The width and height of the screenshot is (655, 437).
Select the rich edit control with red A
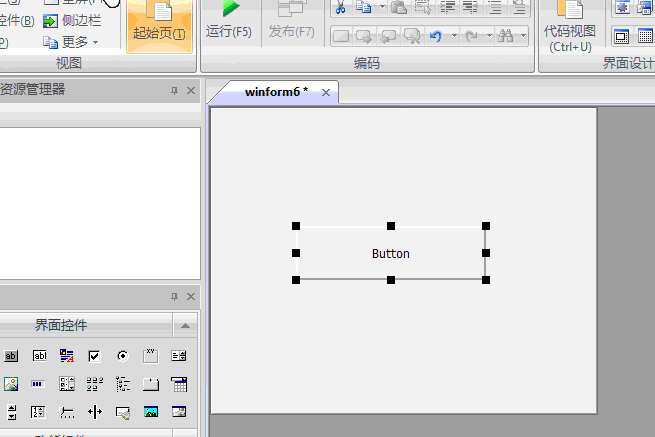(67, 356)
